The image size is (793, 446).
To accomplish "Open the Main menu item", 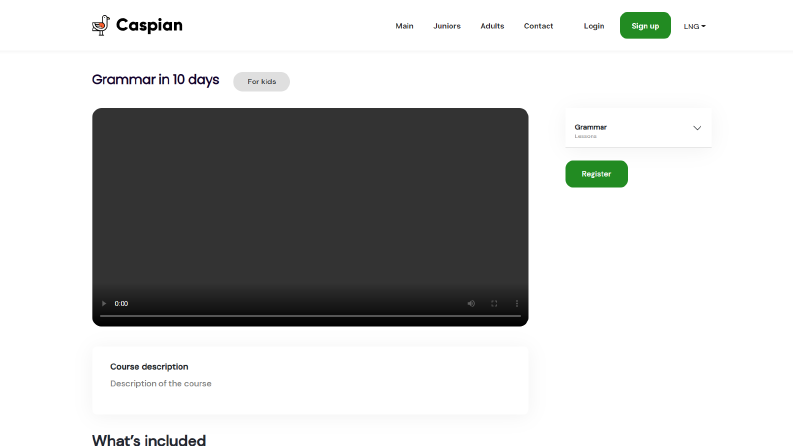I will (404, 26).
